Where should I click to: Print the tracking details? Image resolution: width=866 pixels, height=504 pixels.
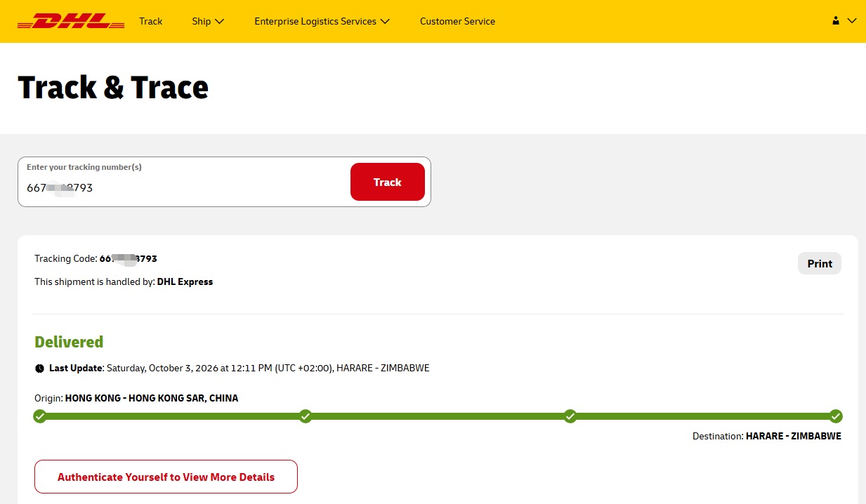tap(820, 263)
